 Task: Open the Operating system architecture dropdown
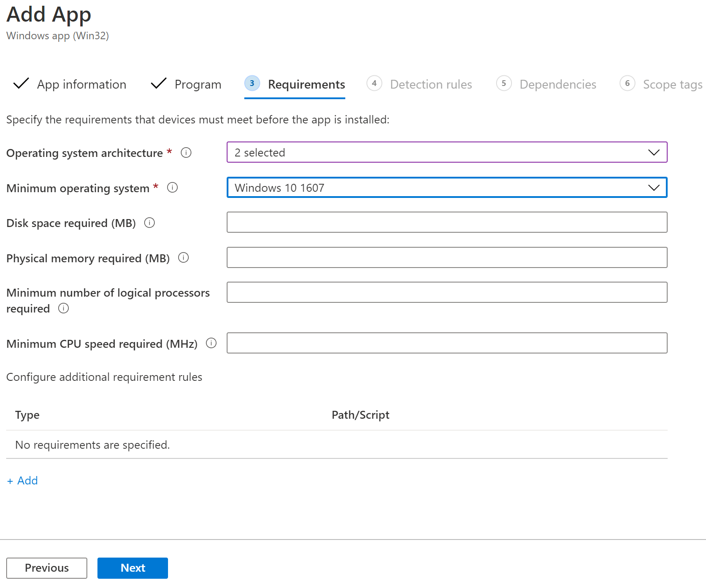tap(447, 153)
